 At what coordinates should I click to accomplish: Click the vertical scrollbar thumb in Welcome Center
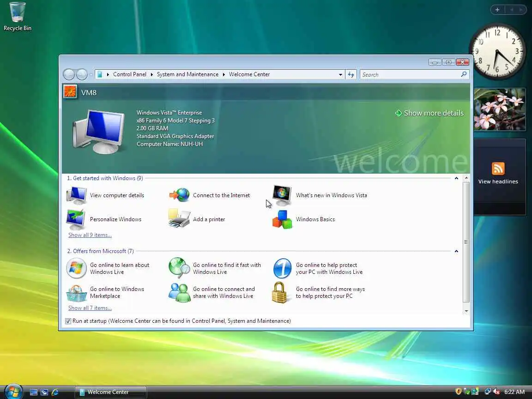[x=466, y=242]
